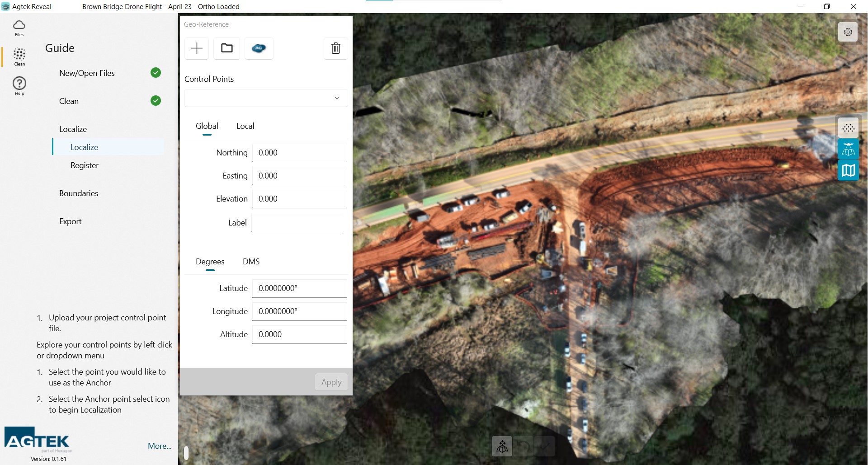Expand the Export guide section

(71, 221)
